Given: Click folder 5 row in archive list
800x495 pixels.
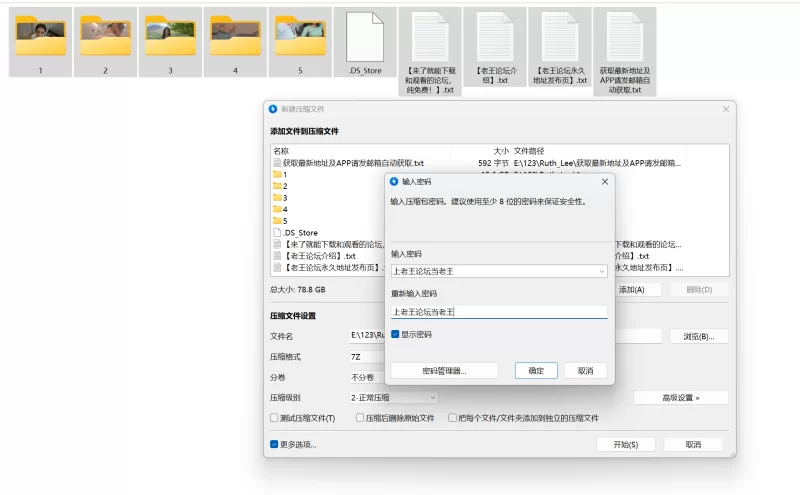Looking at the screenshot, I should [x=328, y=221].
